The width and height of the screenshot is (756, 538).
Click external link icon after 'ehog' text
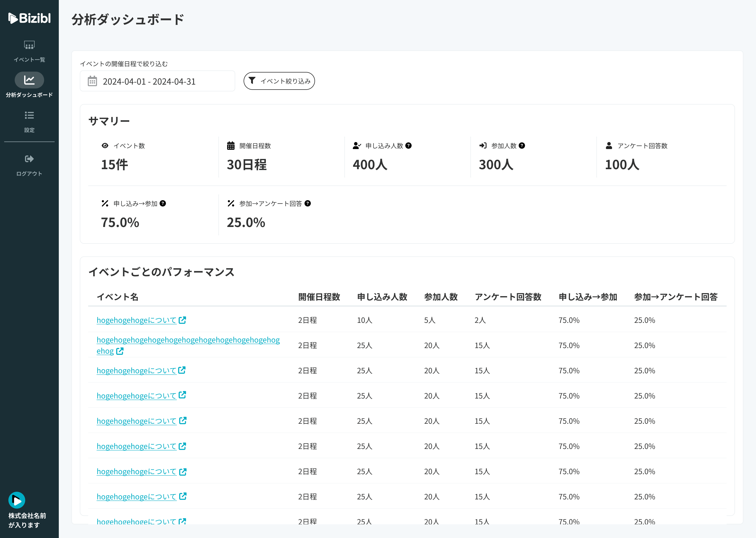[x=120, y=351]
